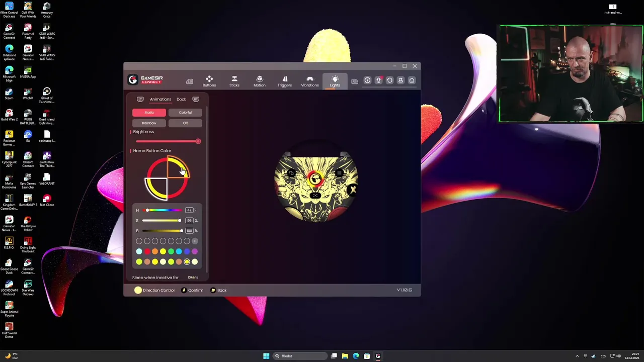Click the RT trigger icon beside Dock
644x362 pixels.
[x=196, y=99]
